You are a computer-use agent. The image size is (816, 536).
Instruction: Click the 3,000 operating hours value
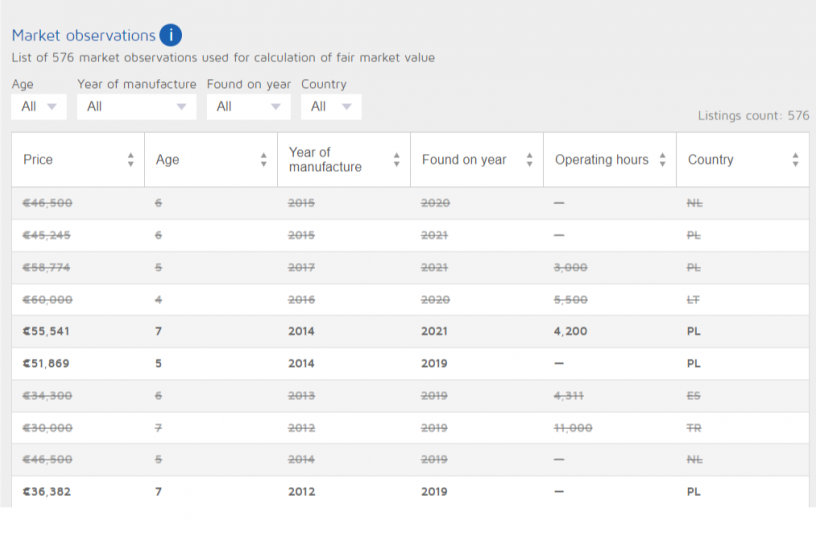click(570, 267)
